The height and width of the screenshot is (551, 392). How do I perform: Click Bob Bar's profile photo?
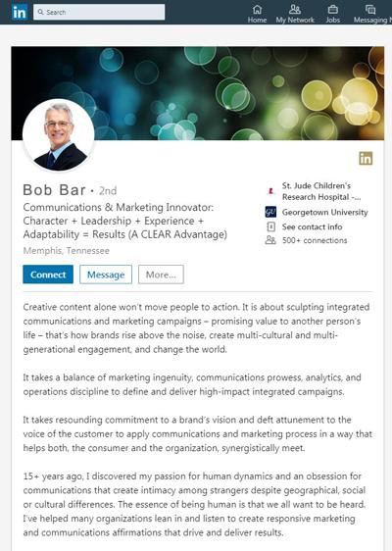[x=58, y=135]
